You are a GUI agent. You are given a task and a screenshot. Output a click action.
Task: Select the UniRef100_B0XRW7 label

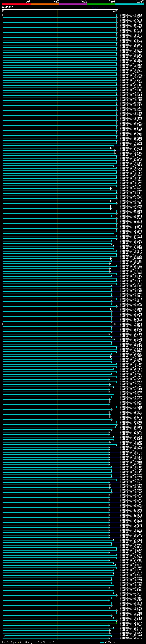(x=131, y=273)
